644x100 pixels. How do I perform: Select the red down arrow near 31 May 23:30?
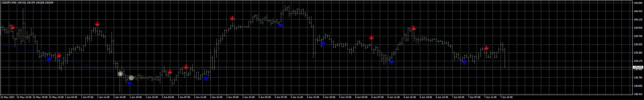[59, 55]
